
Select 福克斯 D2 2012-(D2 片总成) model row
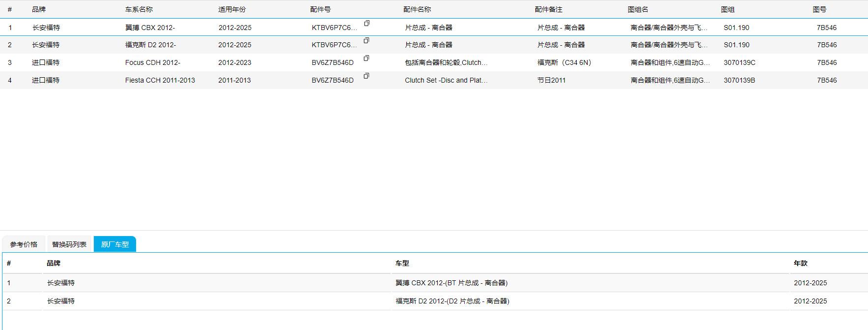pos(452,301)
